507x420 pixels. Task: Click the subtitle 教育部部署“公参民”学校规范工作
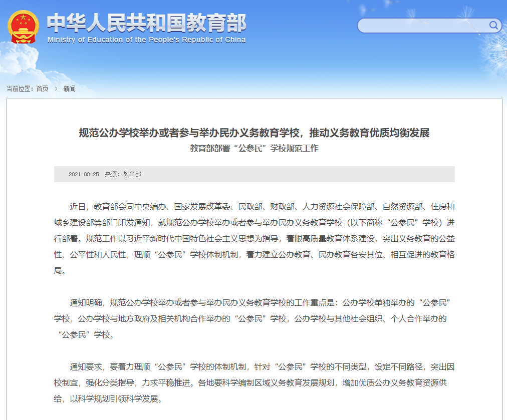coord(253,148)
